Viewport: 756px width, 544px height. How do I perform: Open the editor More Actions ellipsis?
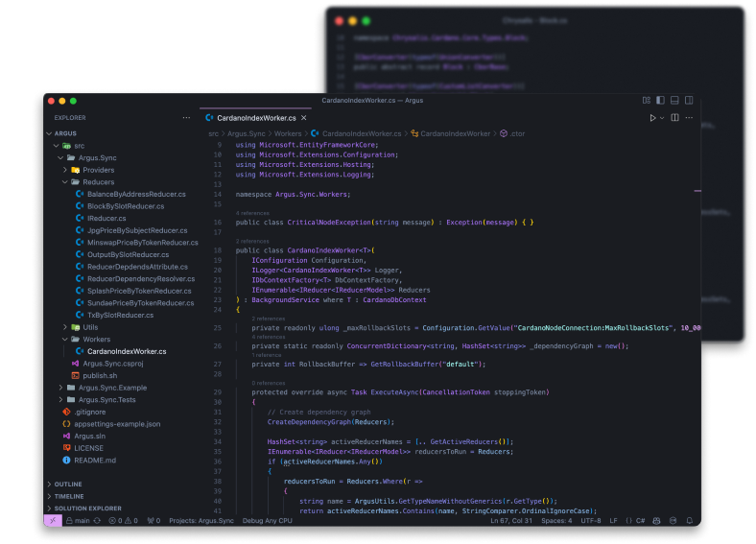pyautogui.click(x=691, y=118)
